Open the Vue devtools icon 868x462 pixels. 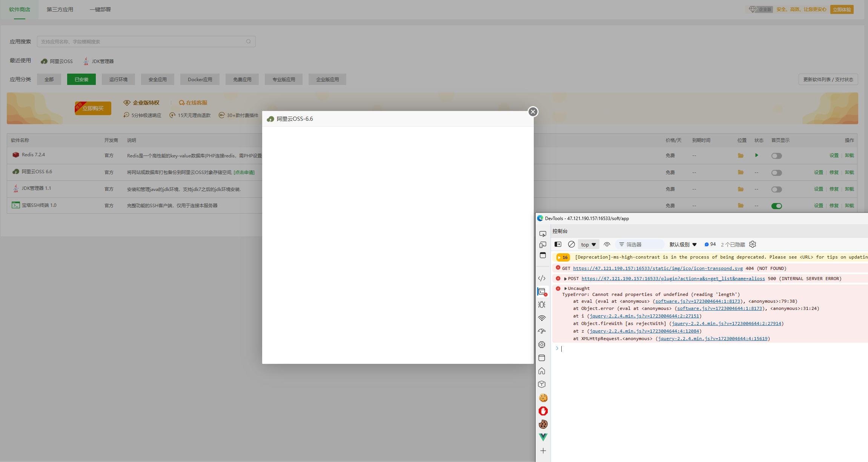pyautogui.click(x=543, y=437)
